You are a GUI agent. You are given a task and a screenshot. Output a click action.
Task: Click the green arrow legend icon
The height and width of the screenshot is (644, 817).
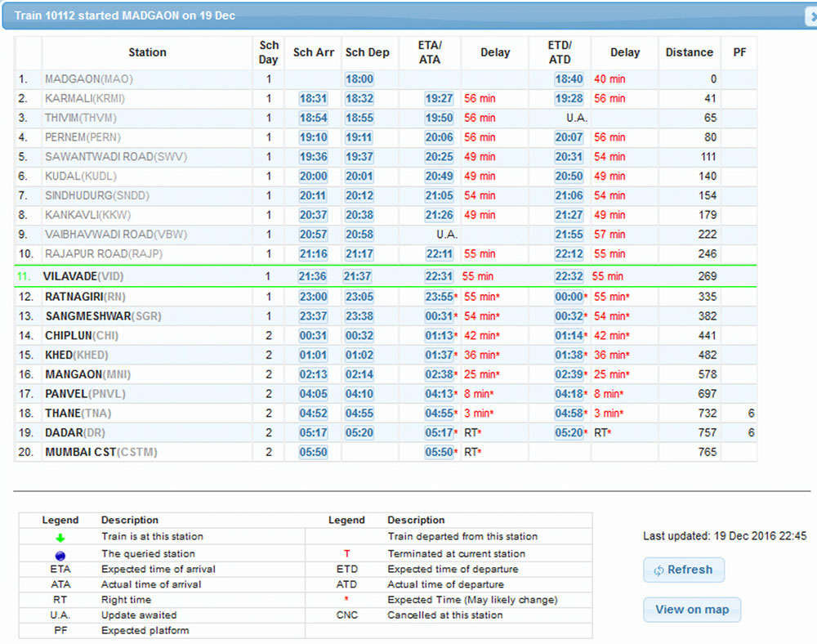(60, 538)
